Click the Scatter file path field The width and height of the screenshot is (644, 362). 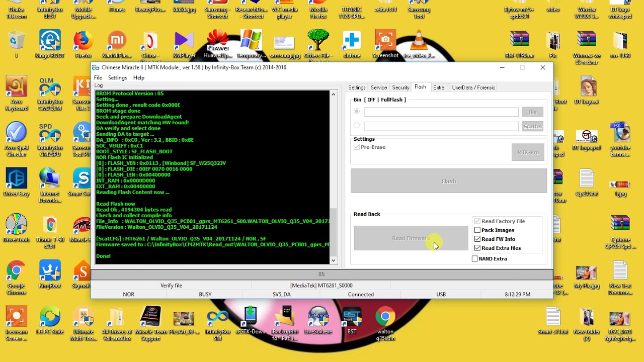[441, 126]
